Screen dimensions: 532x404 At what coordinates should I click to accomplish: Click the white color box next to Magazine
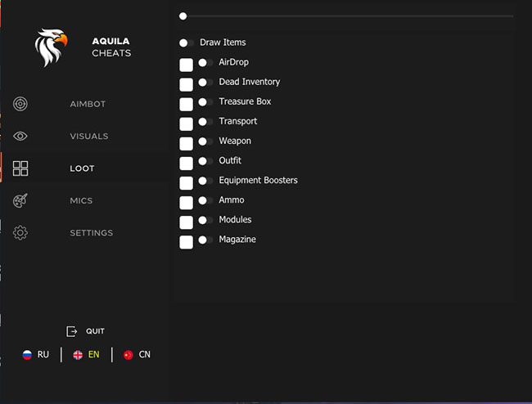click(187, 241)
